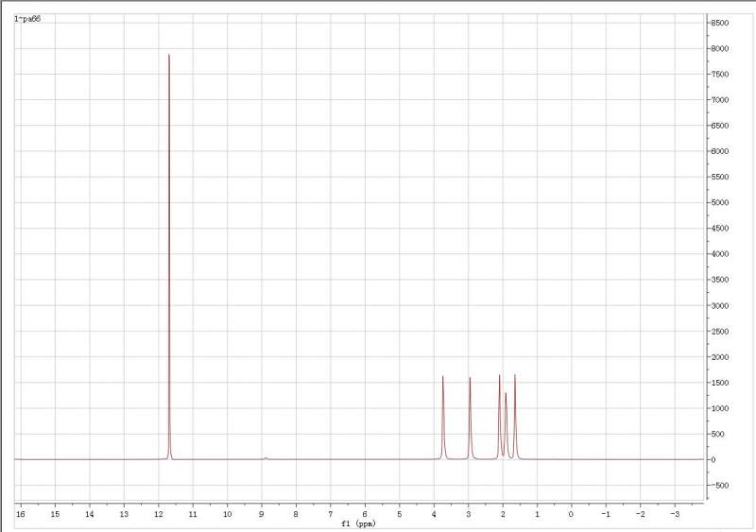Select the small bump near 8.9 ppm
This screenshot has width=756, height=532.
point(266,458)
